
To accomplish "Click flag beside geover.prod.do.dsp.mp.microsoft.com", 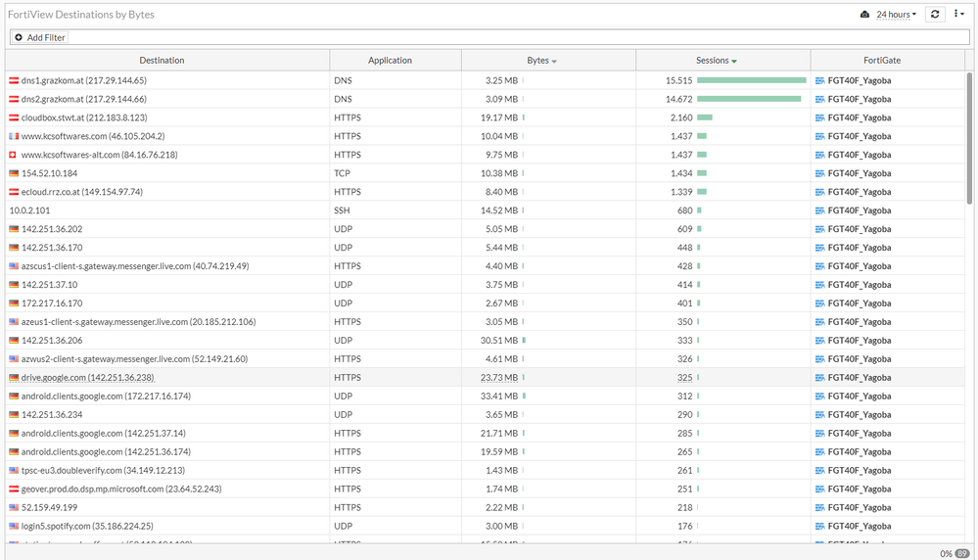I will [x=14, y=489].
